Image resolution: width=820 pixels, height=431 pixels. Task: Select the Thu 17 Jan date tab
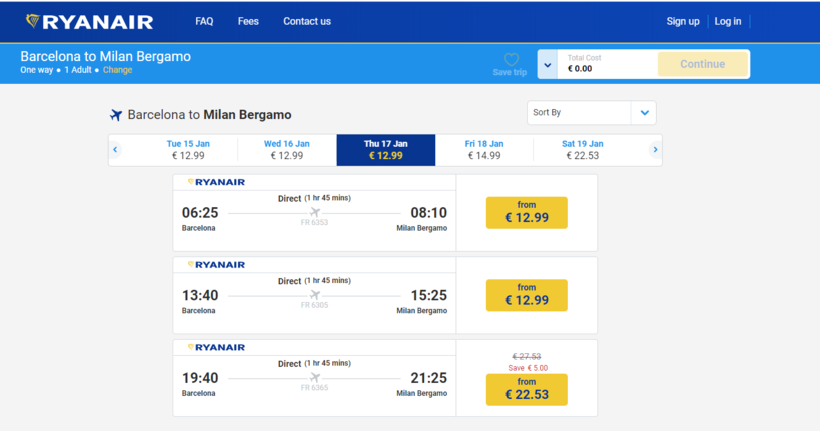coord(385,150)
